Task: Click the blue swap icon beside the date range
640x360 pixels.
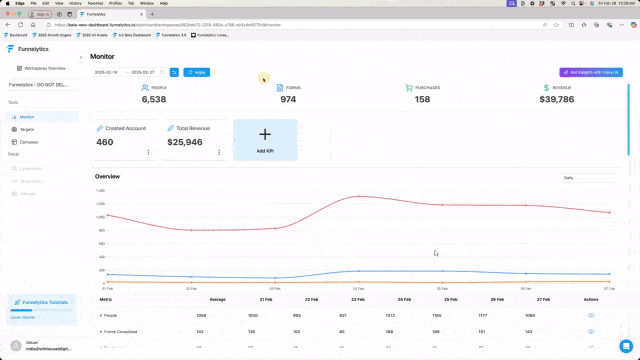Action: 174,72
